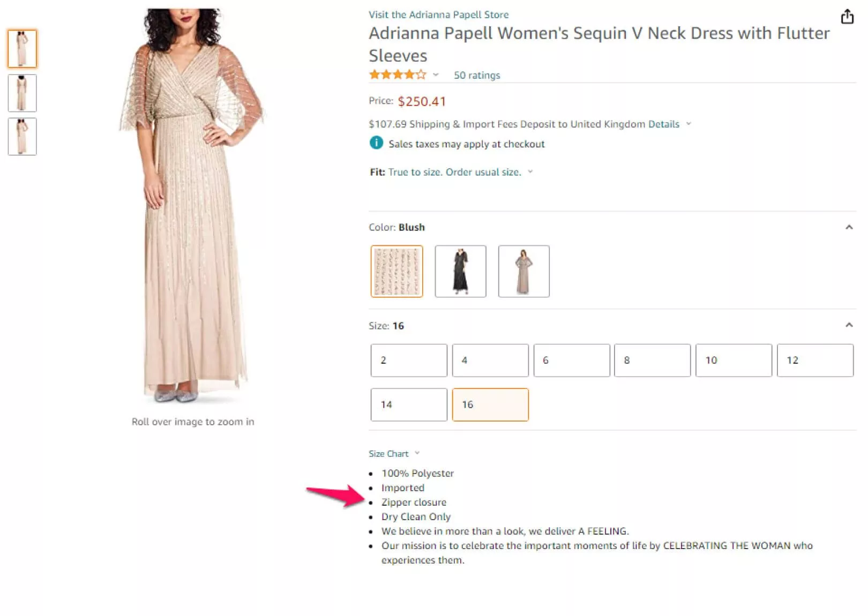Select the Blush sequin color swatch

point(396,271)
